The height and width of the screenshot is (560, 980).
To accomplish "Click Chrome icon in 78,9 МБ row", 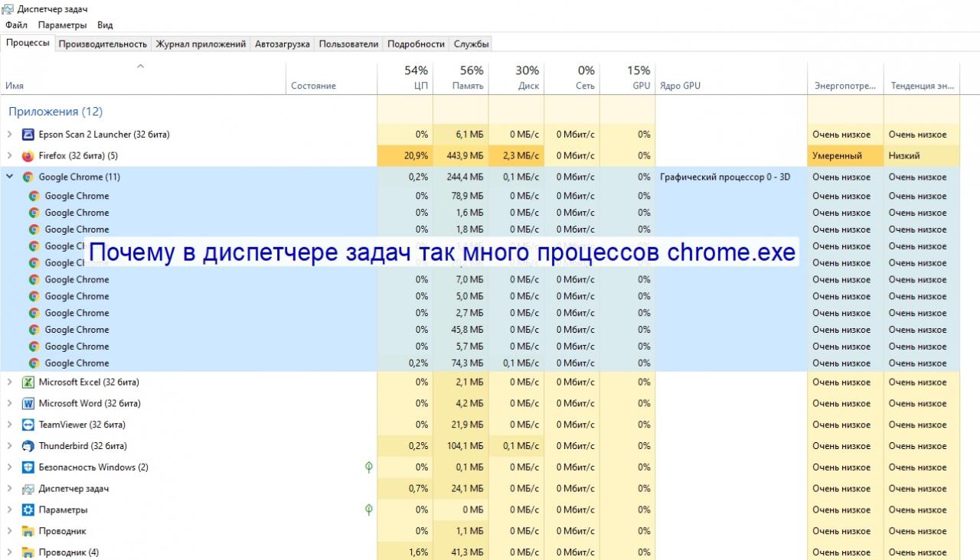I will pos(34,196).
